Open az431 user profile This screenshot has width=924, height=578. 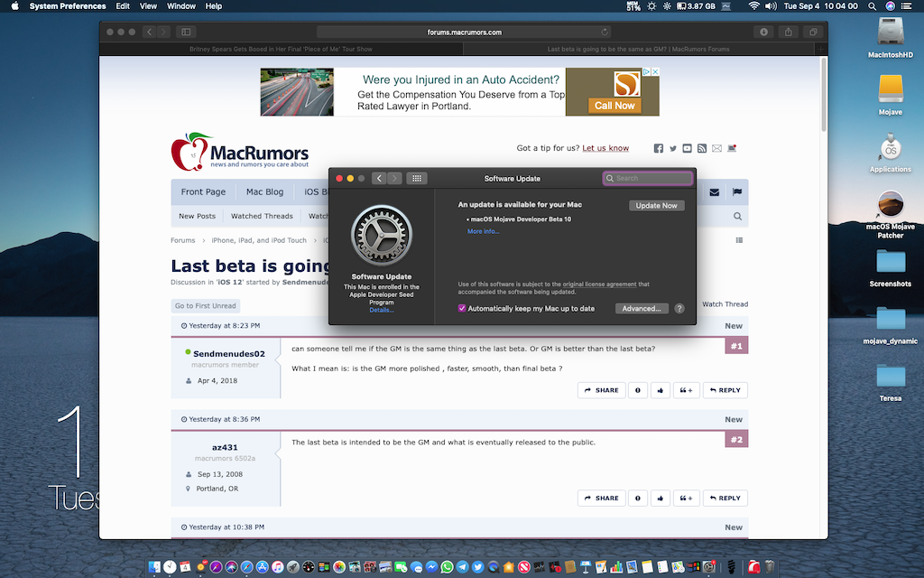coord(225,448)
